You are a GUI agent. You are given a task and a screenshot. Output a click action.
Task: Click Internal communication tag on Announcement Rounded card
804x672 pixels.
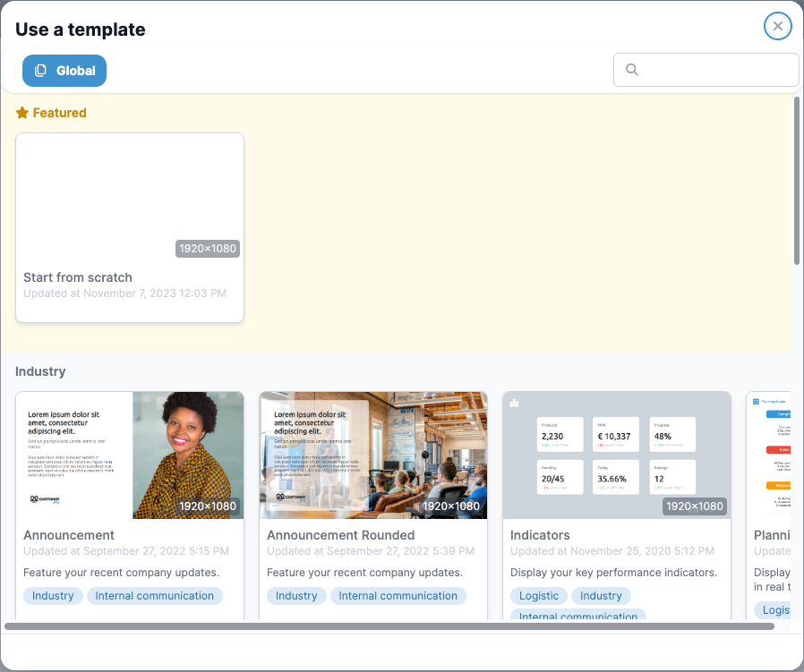click(398, 596)
